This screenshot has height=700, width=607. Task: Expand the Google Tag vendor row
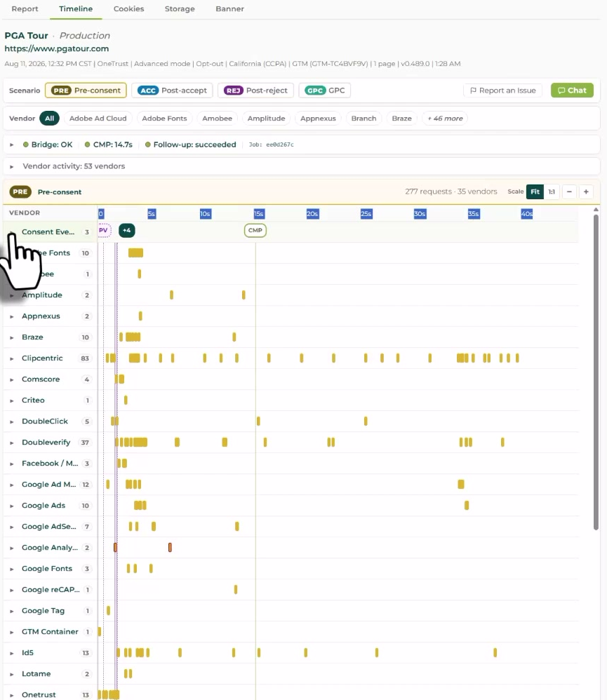(12, 611)
